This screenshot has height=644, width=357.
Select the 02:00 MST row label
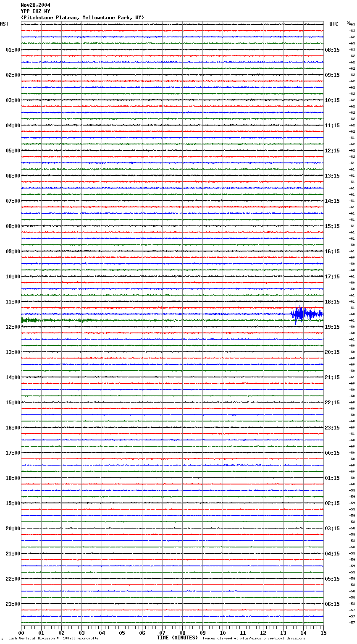13,75
